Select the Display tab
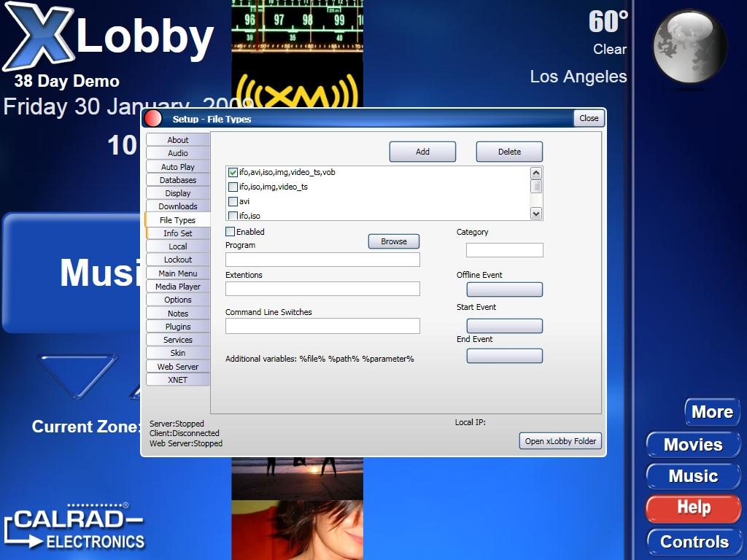The height and width of the screenshot is (560, 747). click(178, 192)
